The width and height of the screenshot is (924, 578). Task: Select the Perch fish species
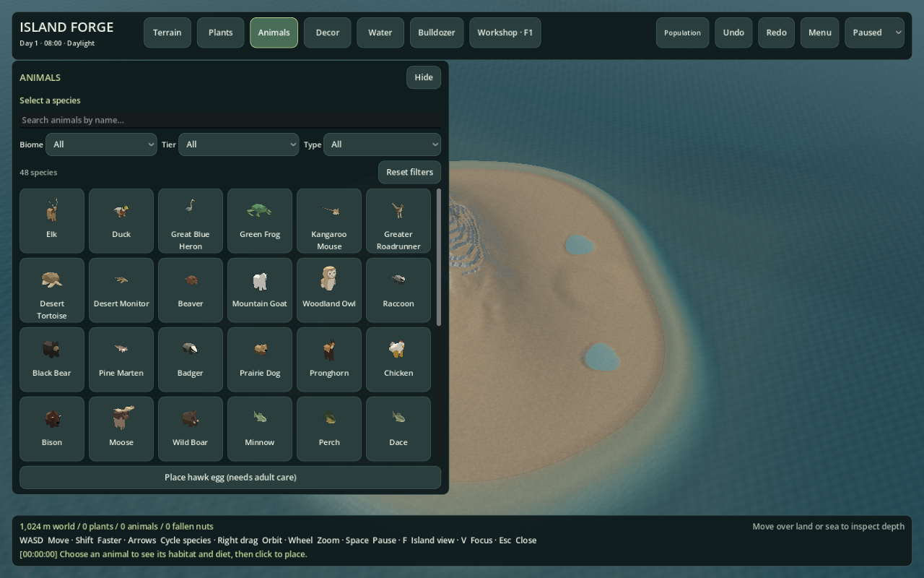pyautogui.click(x=329, y=429)
